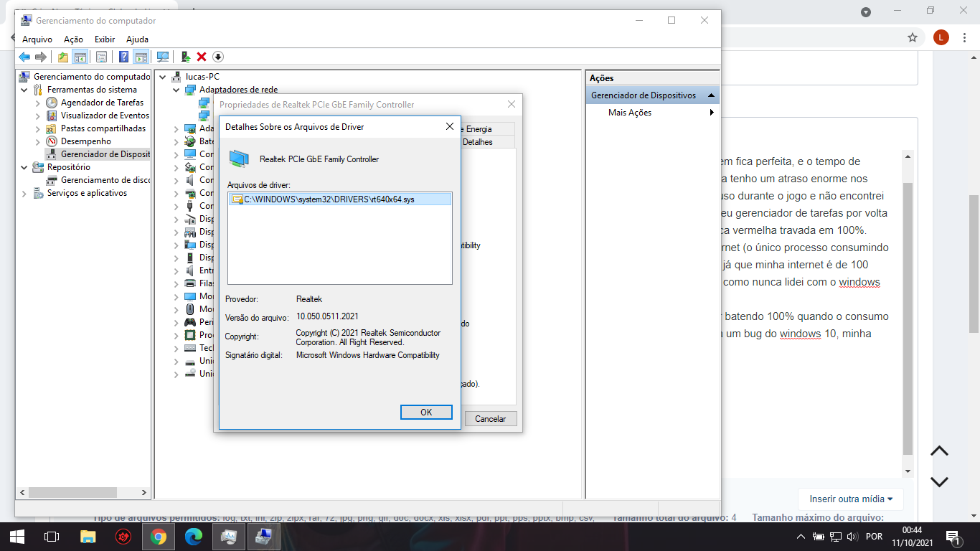Collapse the Adaptadores de rede device category

[x=176, y=90]
